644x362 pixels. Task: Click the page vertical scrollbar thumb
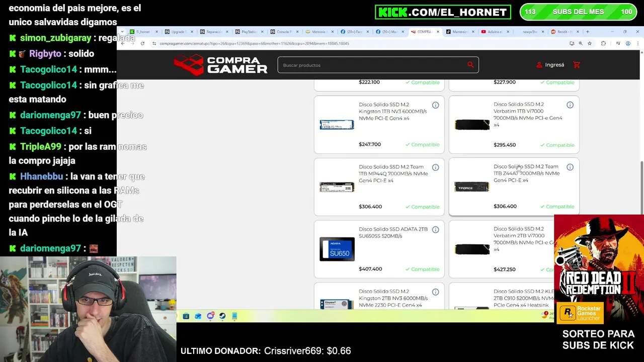click(x=641, y=187)
